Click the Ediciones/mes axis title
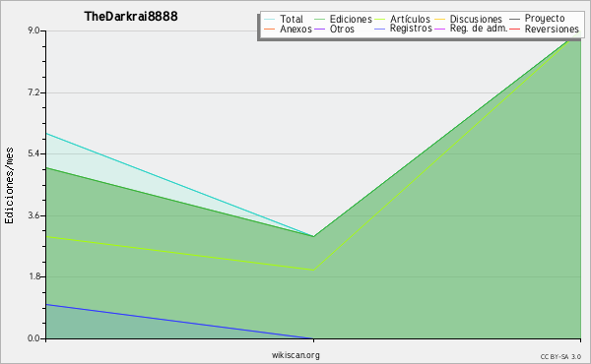This screenshot has width=591, height=364. point(9,185)
